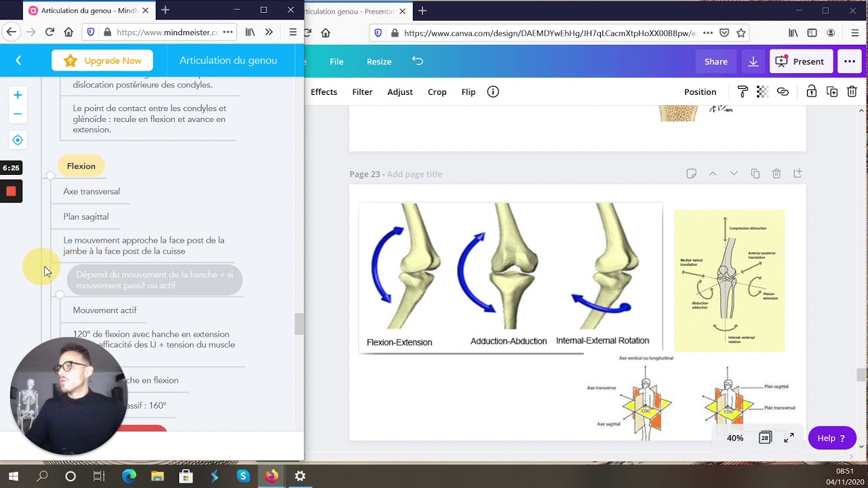Click the MindMeister back arrow

[x=18, y=60]
